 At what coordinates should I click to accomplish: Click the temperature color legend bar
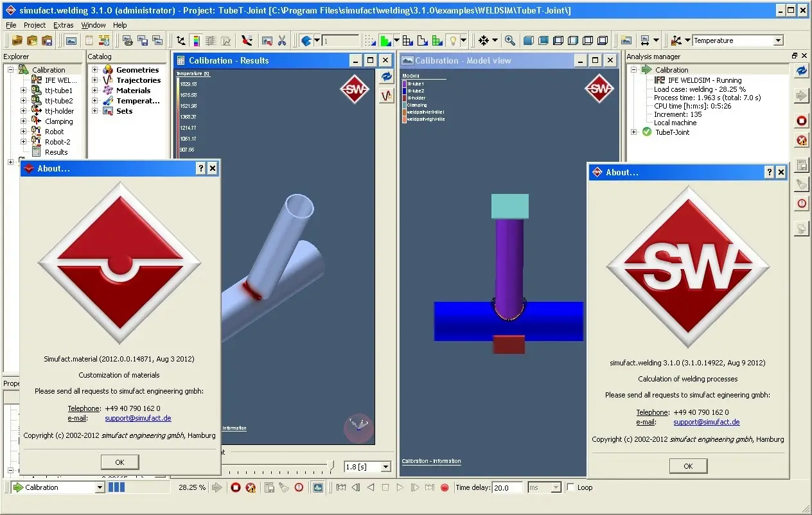coord(177,117)
